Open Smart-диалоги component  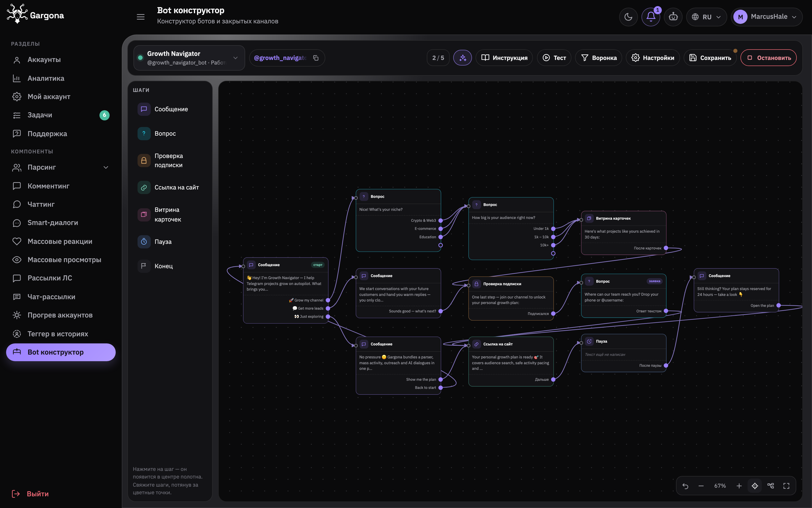(61, 223)
